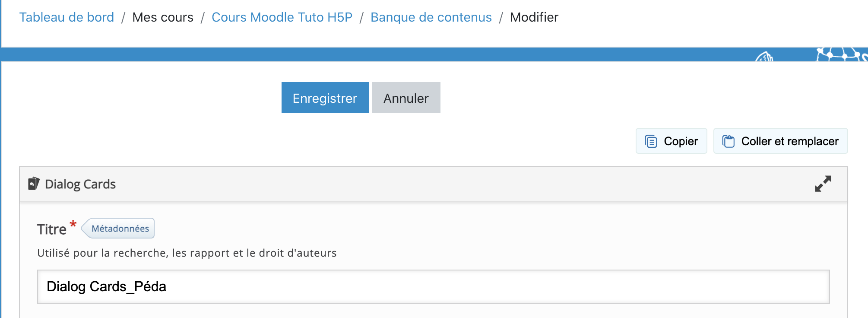This screenshot has height=318, width=868.
Task: Cancel editing with the Annuler button
Action: 406,98
